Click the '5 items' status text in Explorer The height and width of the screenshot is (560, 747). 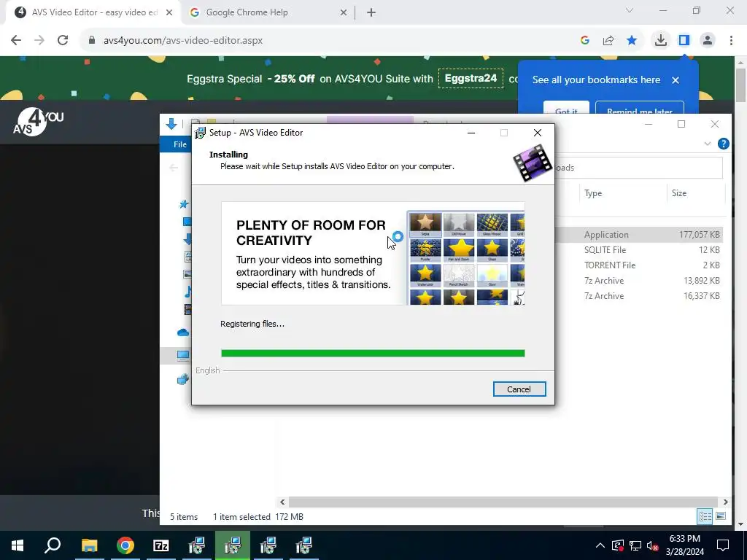point(184,517)
